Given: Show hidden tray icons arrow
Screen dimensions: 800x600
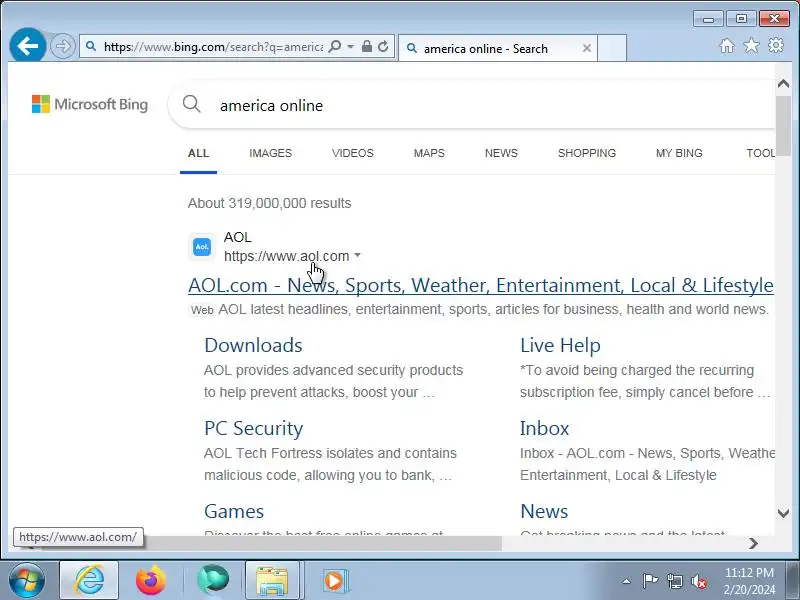Looking at the screenshot, I should click(x=627, y=581).
